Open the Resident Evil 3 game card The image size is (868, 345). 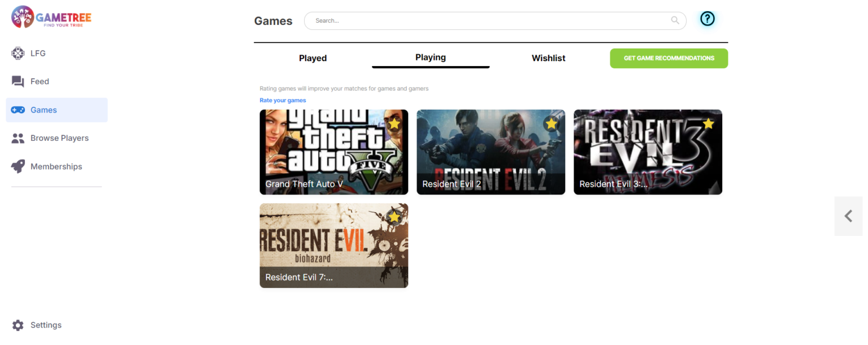tap(648, 152)
